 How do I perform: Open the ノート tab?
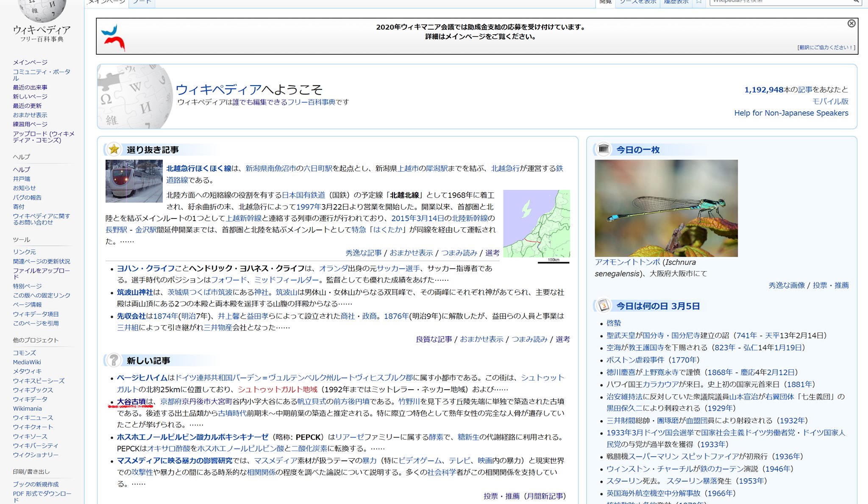142,3
